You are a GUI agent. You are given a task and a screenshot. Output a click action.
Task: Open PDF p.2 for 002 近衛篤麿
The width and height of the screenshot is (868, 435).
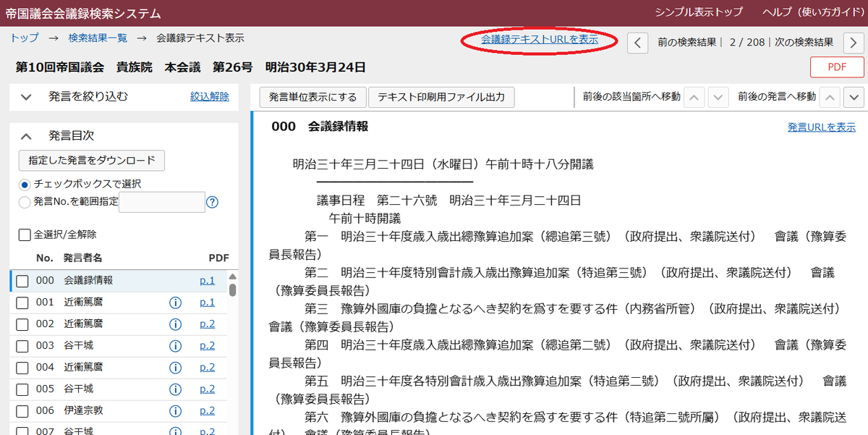[208, 324]
